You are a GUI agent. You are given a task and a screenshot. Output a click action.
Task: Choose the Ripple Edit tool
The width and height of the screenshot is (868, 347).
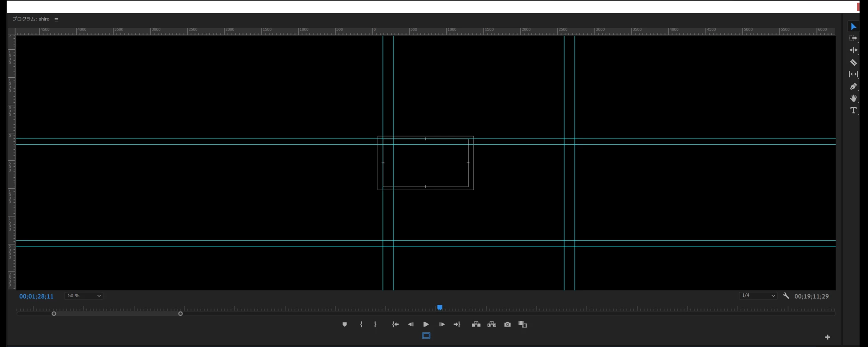[x=853, y=50]
